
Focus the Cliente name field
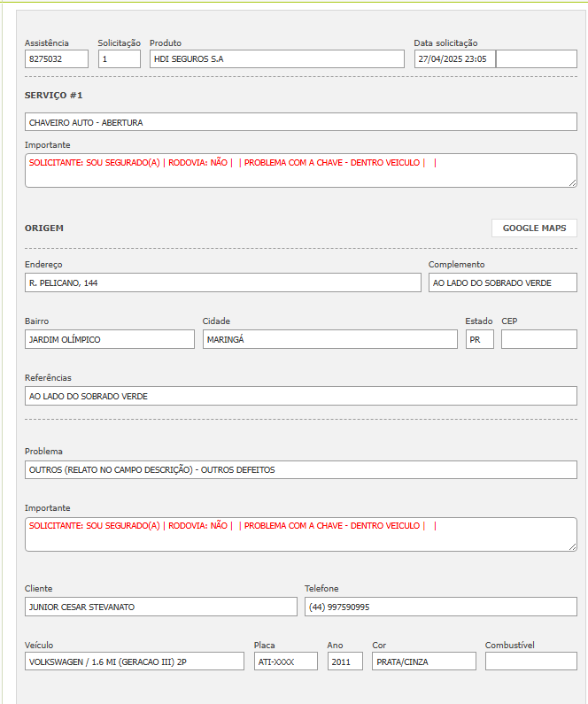coord(160,607)
